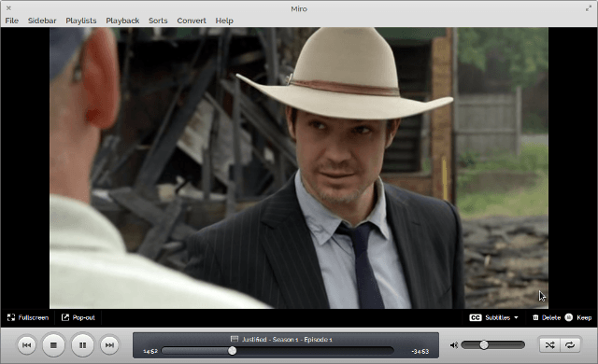Open the Playback menu

(x=122, y=21)
